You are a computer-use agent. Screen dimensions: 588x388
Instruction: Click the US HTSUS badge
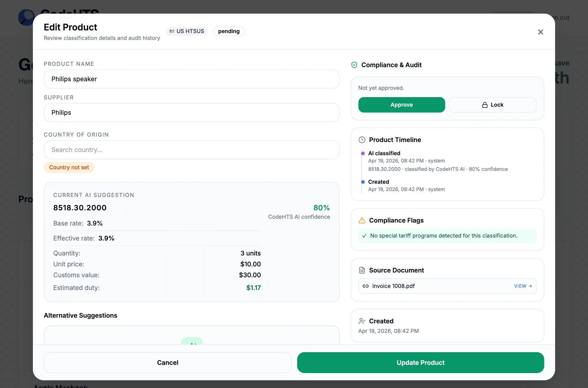pyautogui.click(x=187, y=31)
